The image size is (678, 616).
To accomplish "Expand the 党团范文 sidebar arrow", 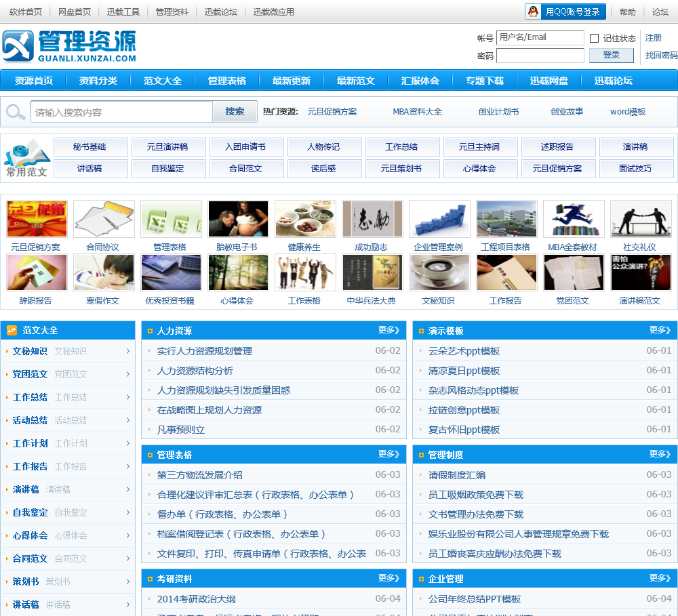I will pos(128,374).
